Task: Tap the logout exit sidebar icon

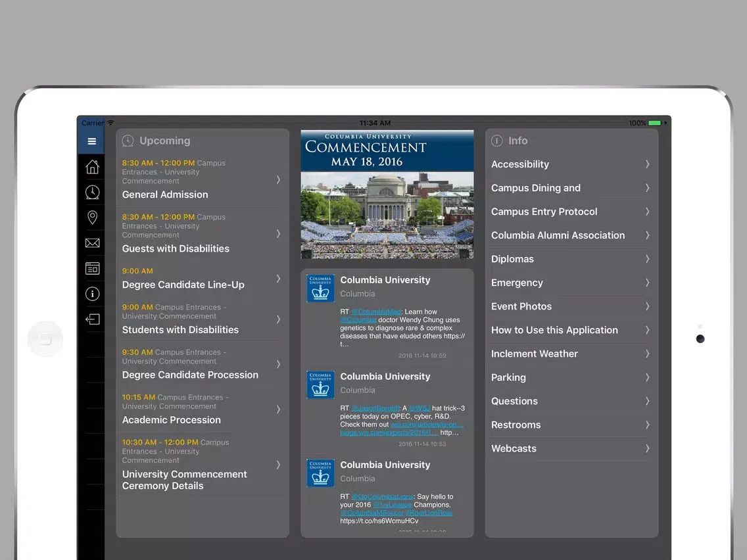Action: click(x=93, y=319)
